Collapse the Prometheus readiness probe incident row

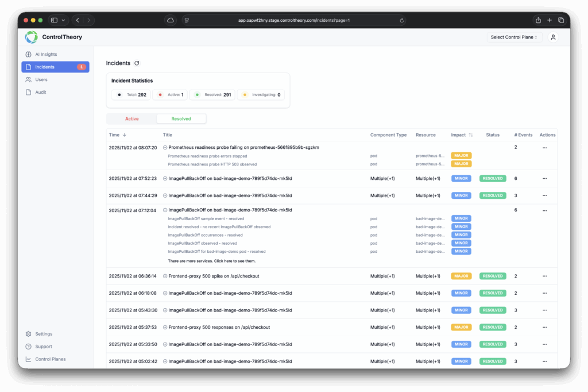(165, 148)
